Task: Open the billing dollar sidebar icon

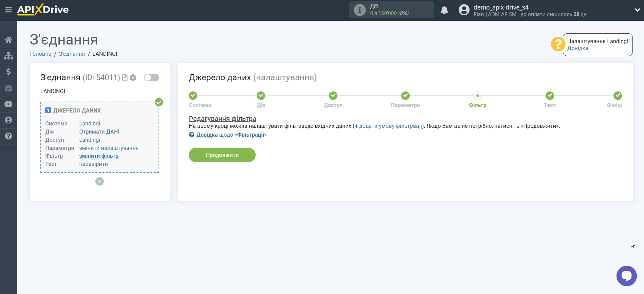Action: [x=8, y=72]
